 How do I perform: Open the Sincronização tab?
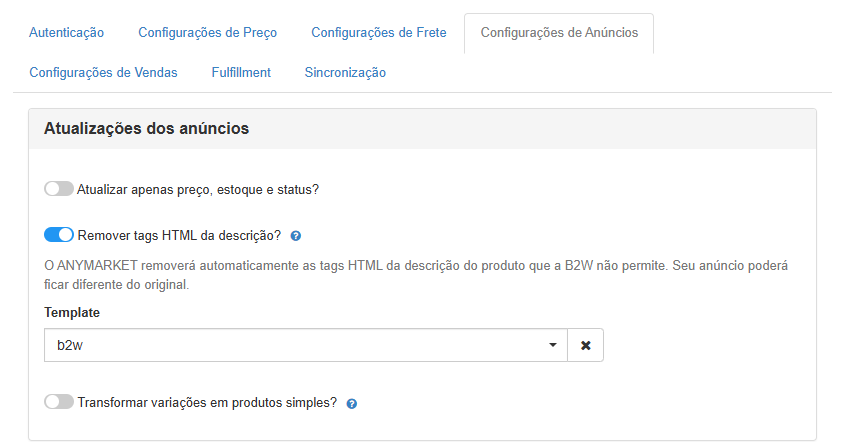(x=345, y=73)
